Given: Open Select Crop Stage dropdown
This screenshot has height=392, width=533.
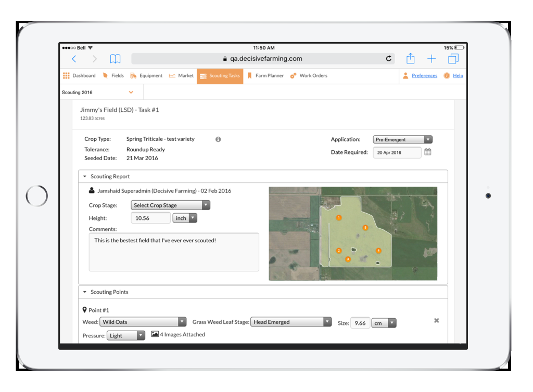Looking at the screenshot, I should pos(170,205).
